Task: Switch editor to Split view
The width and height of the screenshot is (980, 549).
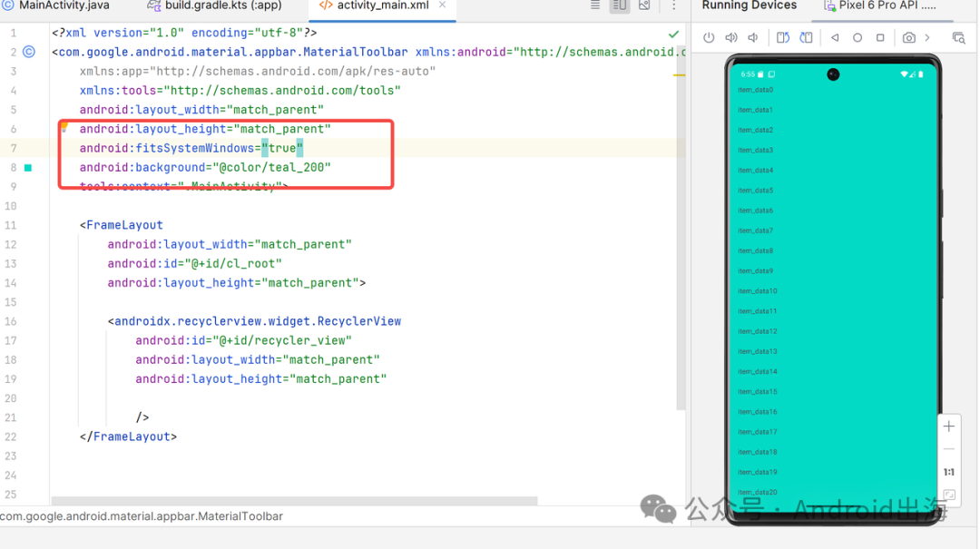Action: coord(620,5)
